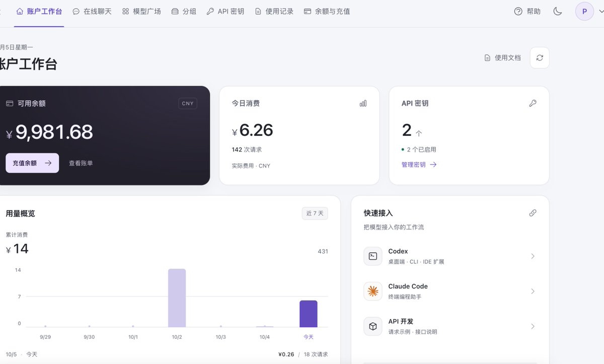Click the Claude Code starburst icon

click(373, 291)
